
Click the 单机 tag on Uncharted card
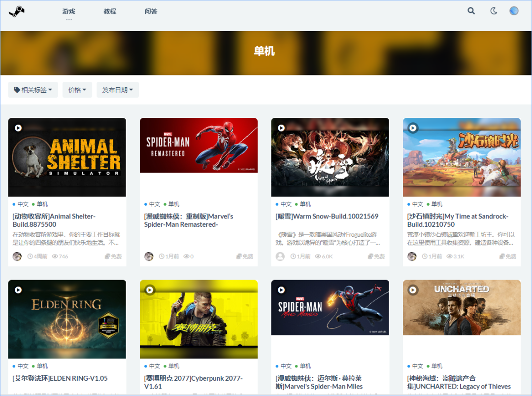pyautogui.click(x=436, y=366)
